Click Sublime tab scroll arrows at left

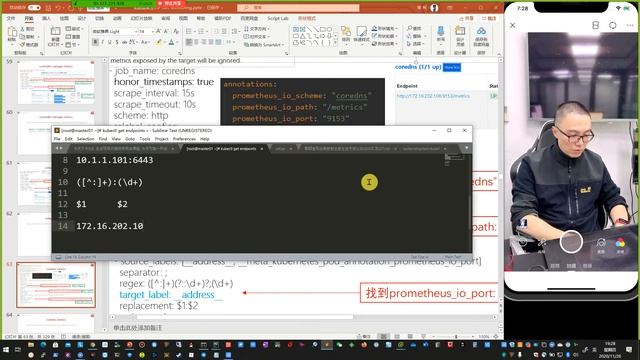pyautogui.click(x=59, y=149)
